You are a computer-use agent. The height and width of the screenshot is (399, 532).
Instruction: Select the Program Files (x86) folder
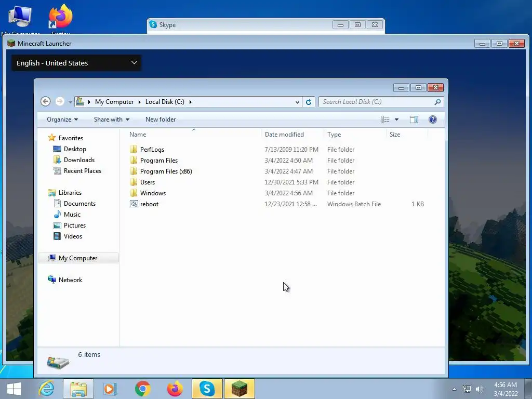[166, 171]
